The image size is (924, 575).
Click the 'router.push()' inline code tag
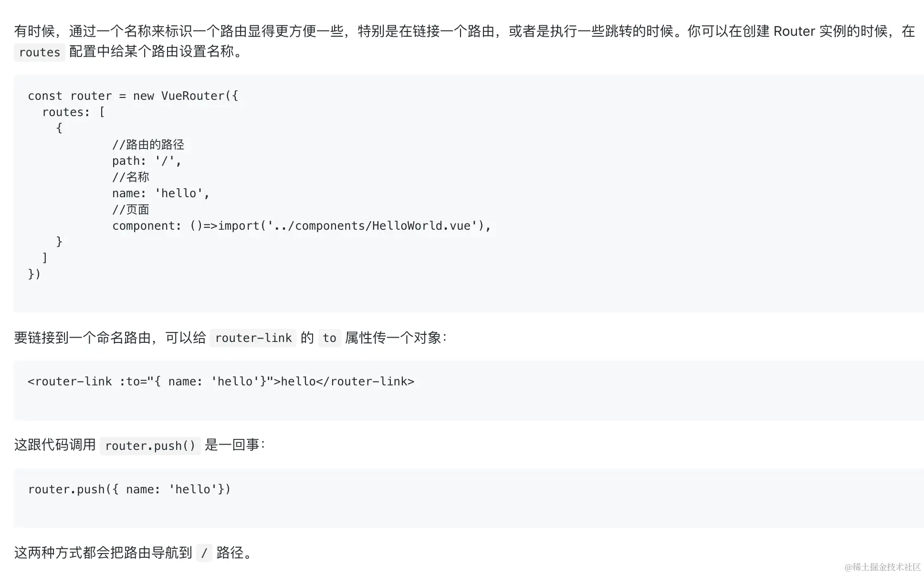tap(150, 446)
